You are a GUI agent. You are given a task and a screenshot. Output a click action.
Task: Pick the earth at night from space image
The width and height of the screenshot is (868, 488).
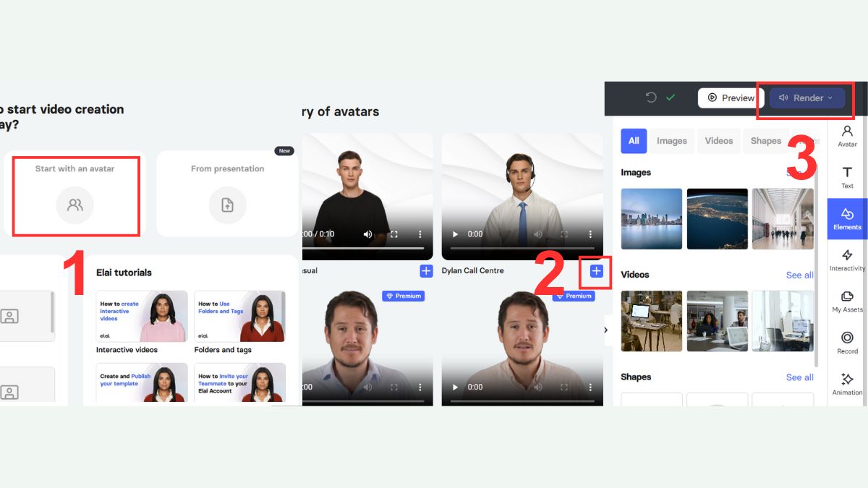click(x=717, y=219)
